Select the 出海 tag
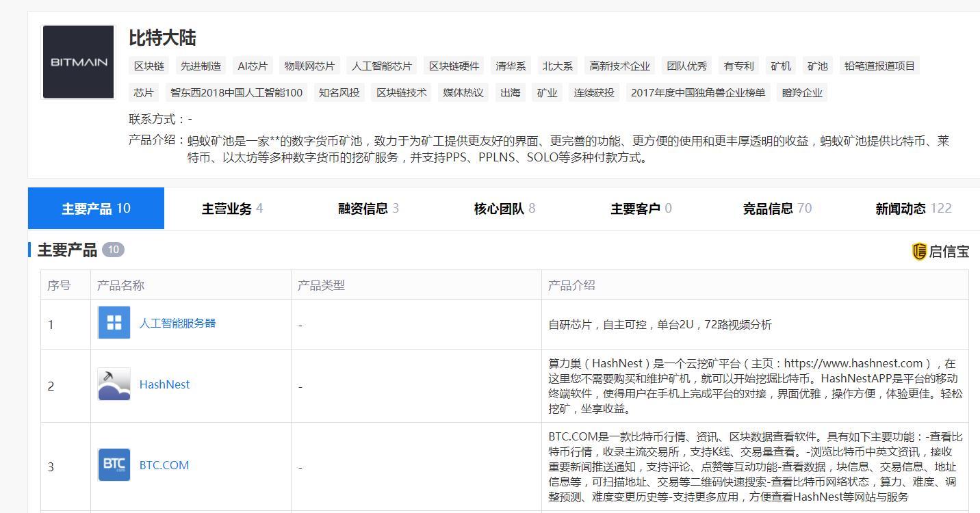 tap(511, 92)
